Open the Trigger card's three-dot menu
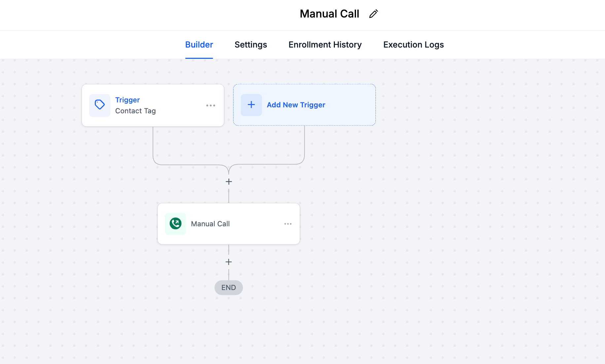Image resolution: width=605 pixels, height=364 pixels. 211,105
